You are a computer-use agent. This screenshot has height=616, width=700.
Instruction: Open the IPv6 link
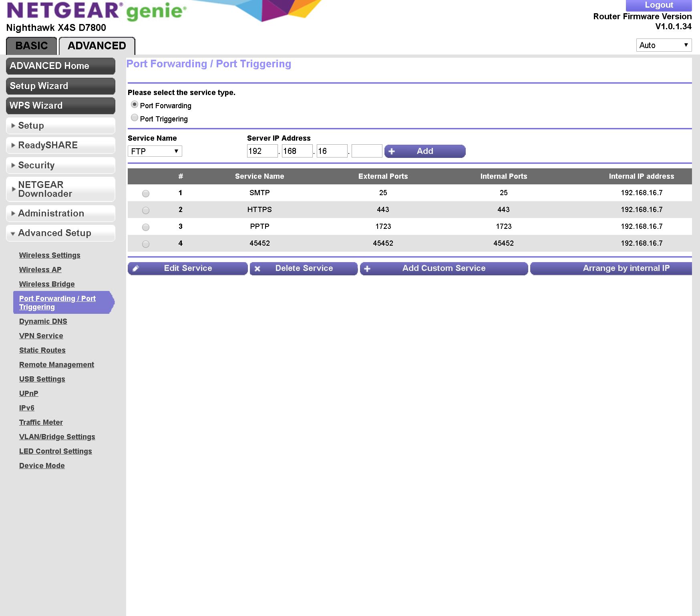[x=27, y=408]
